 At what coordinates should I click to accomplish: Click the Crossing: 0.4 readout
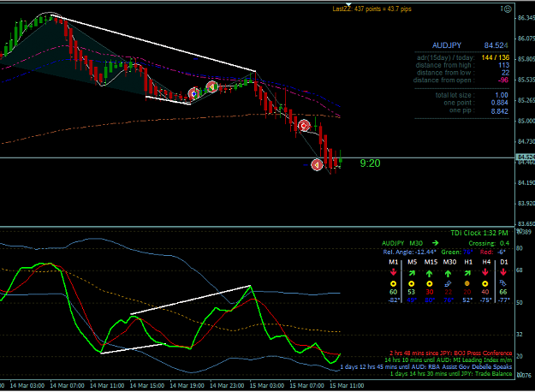pos(489,243)
